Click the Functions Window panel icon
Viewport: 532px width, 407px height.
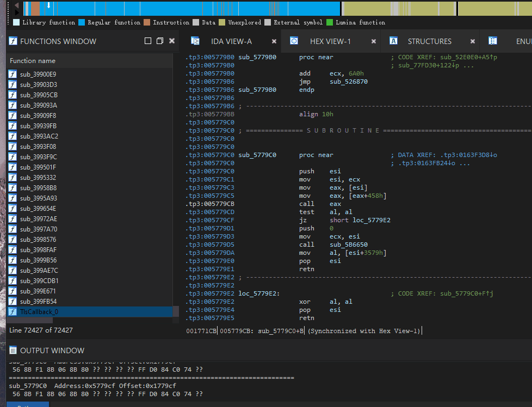[13, 41]
